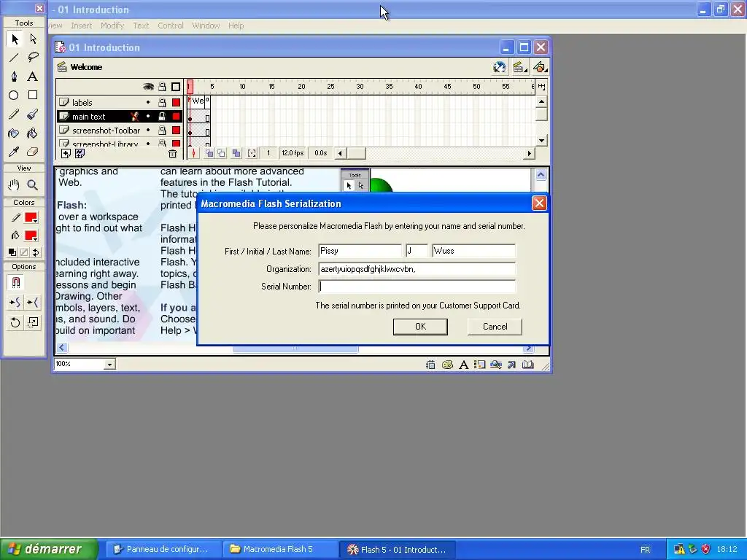Select the Eraser tool
This screenshot has width=747, height=560.
[x=33, y=152]
